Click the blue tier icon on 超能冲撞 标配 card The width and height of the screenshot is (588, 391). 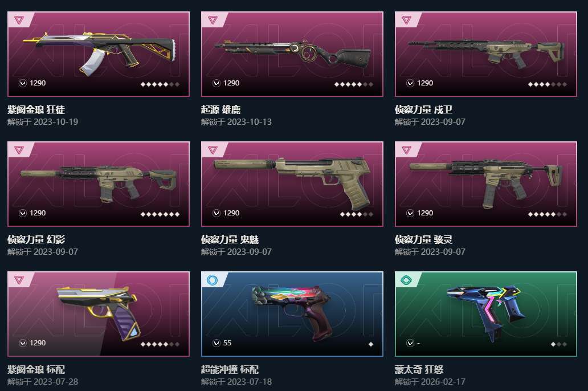[213, 280]
